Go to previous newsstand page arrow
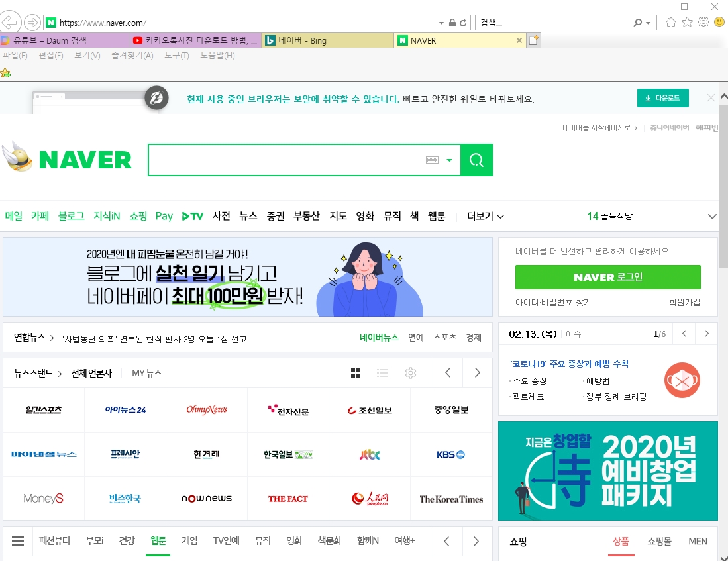 [x=448, y=373]
